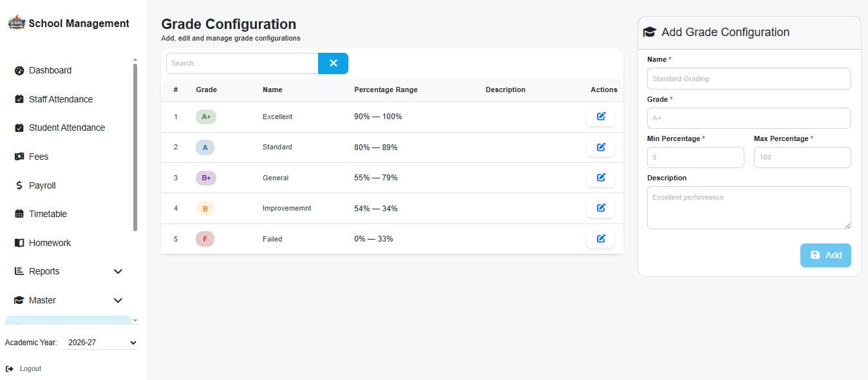Screen dimensions: 868x380
Task: Click the sidebar scroll-down arrow
Action: coord(135,320)
